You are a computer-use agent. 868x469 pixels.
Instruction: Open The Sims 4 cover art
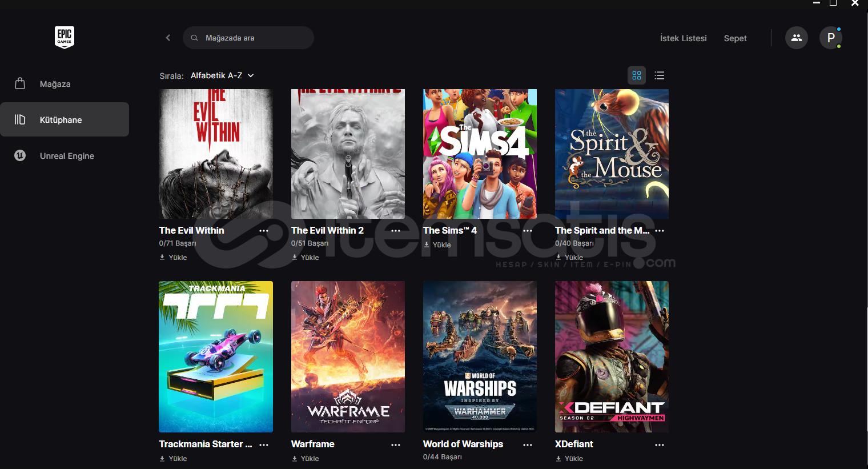pyautogui.click(x=480, y=154)
